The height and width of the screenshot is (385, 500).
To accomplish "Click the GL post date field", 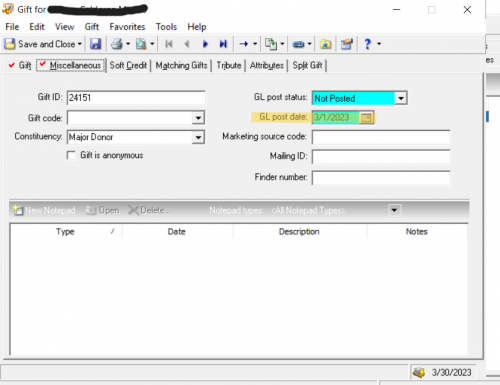I will pyautogui.click(x=336, y=117).
